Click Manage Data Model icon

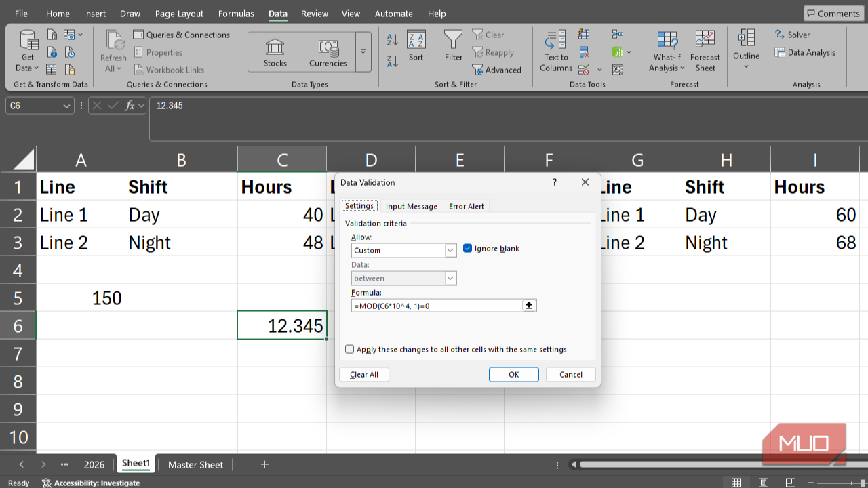[617, 69]
